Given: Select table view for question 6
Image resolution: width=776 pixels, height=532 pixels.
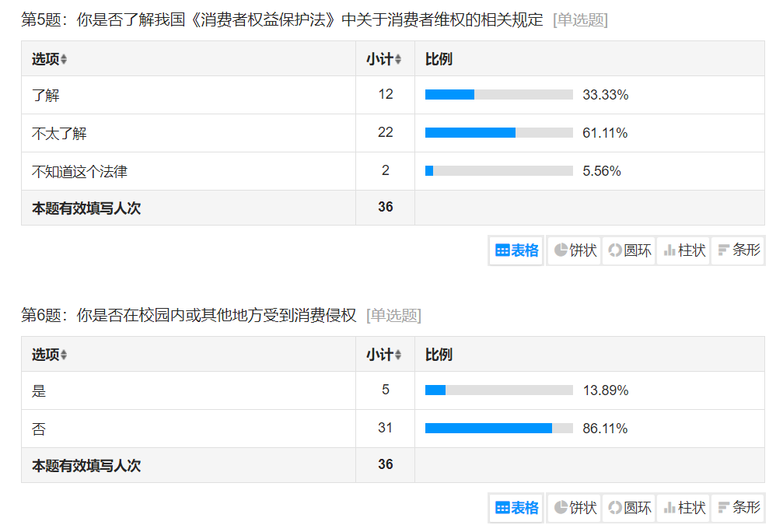Looking at the screenshot, I should (517, 508).
